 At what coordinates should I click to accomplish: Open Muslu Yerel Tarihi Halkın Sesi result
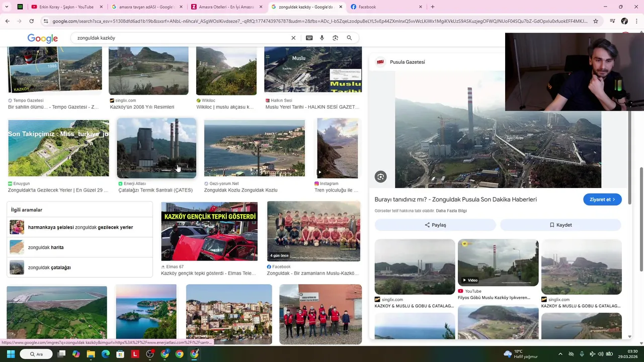tap(312, 107)
